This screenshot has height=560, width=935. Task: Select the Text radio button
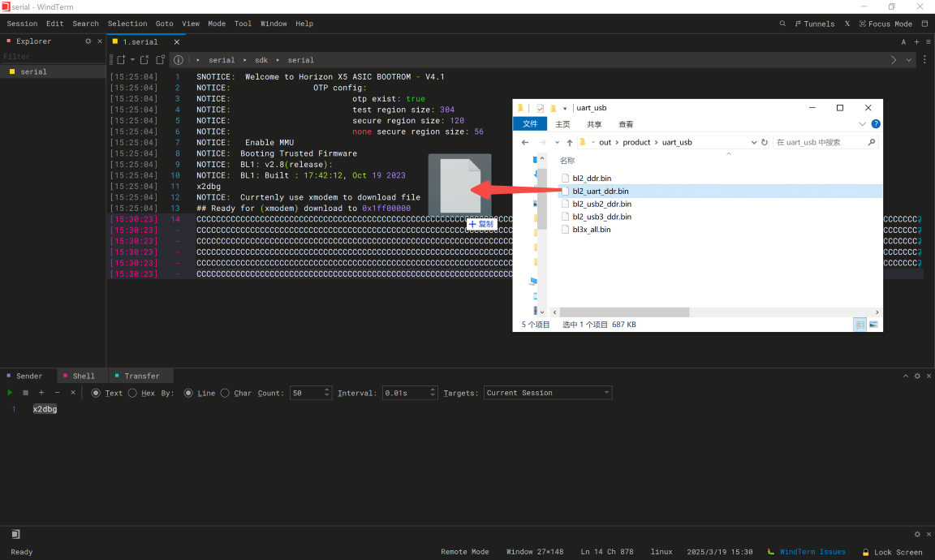click(x=96, y=393)
